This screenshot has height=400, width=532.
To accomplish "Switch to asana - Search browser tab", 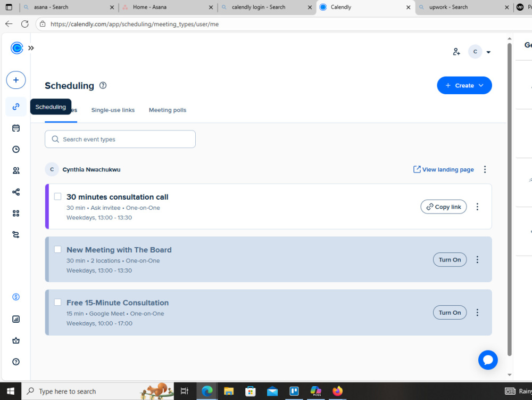I will click(x=69, y=7).
